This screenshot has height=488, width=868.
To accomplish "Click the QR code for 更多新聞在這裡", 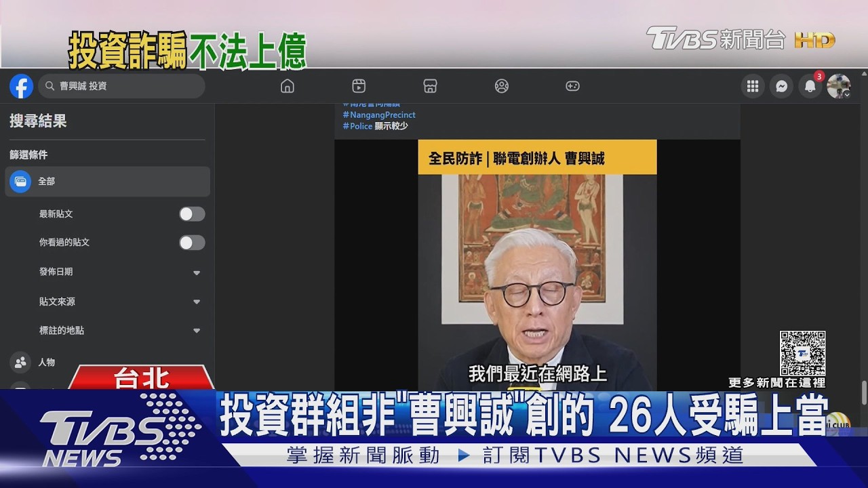I will (802, 354).
